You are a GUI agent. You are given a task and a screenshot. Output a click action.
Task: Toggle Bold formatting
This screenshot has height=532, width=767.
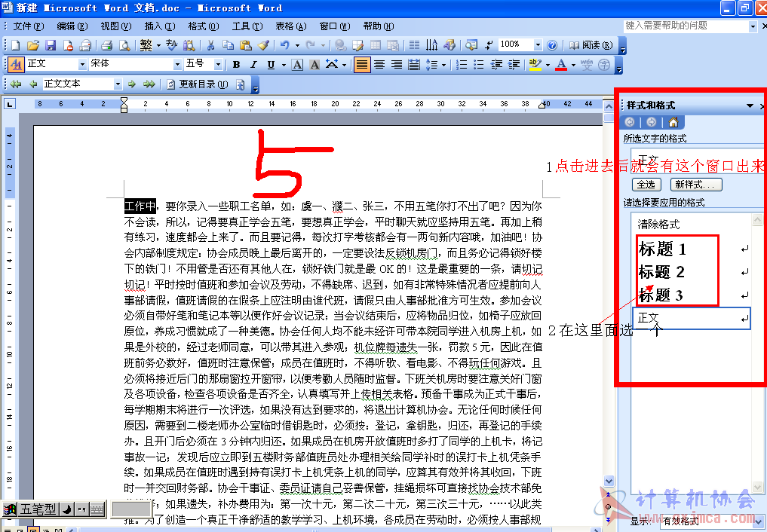click(x=236, y=65)
